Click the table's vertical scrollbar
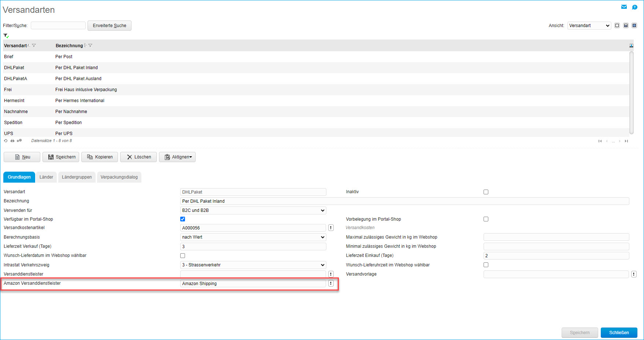 click(x=631, y=92)
